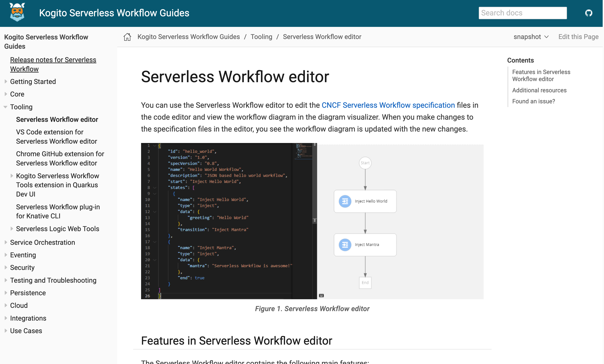Click the keyboard icon below the diagram
604x364 pixels.
coord(321,295)
